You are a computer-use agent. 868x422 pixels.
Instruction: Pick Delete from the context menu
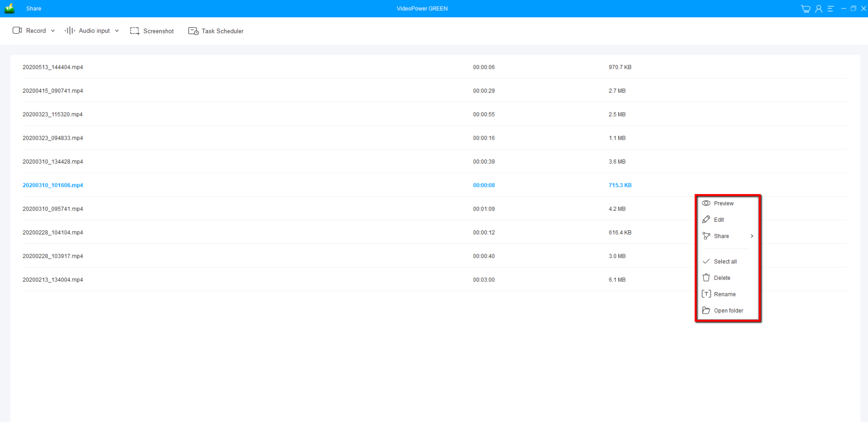point(722,278)
